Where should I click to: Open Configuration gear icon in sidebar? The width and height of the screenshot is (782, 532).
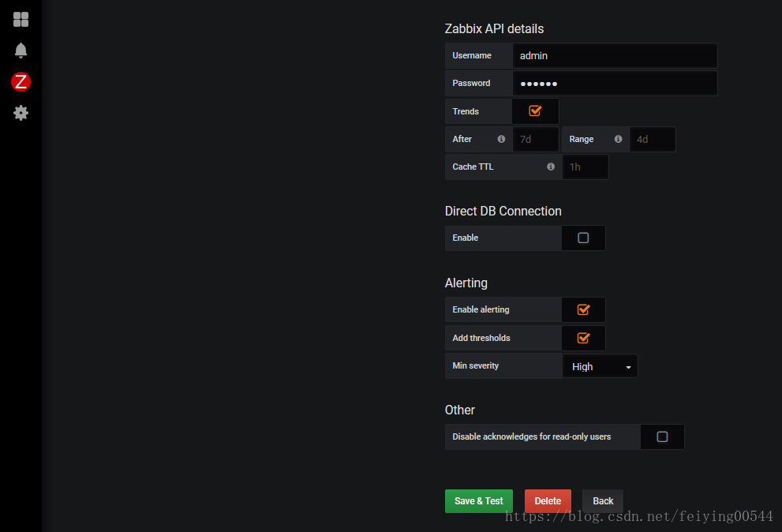21,113
